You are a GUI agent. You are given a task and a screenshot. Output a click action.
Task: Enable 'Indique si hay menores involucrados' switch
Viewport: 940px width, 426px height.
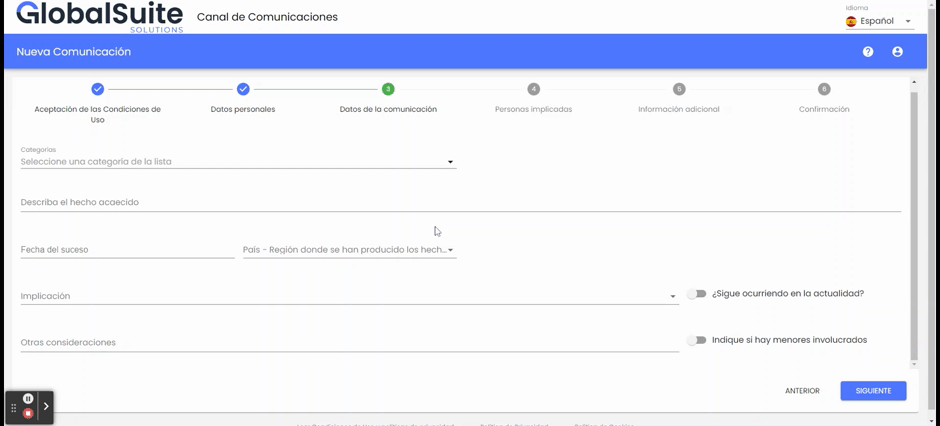pos(697,340)
